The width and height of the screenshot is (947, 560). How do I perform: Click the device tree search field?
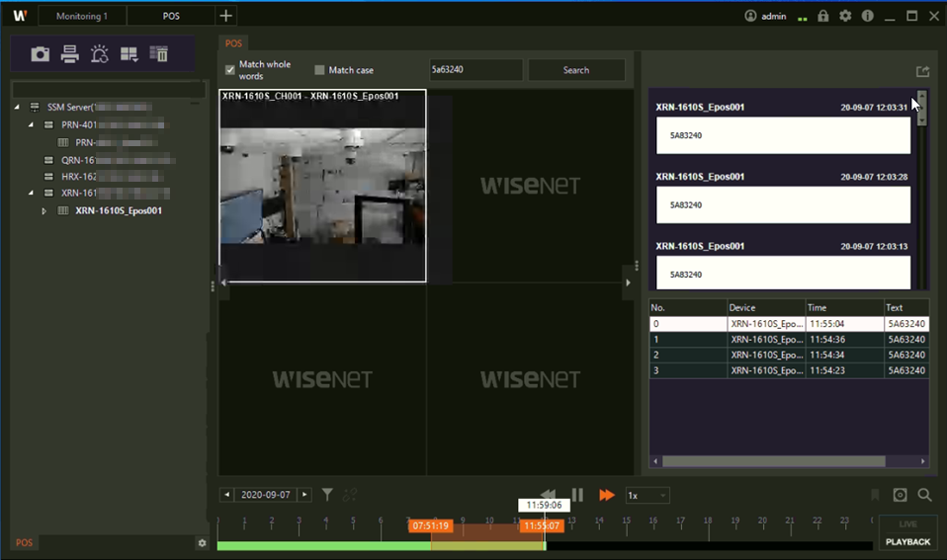109,89
